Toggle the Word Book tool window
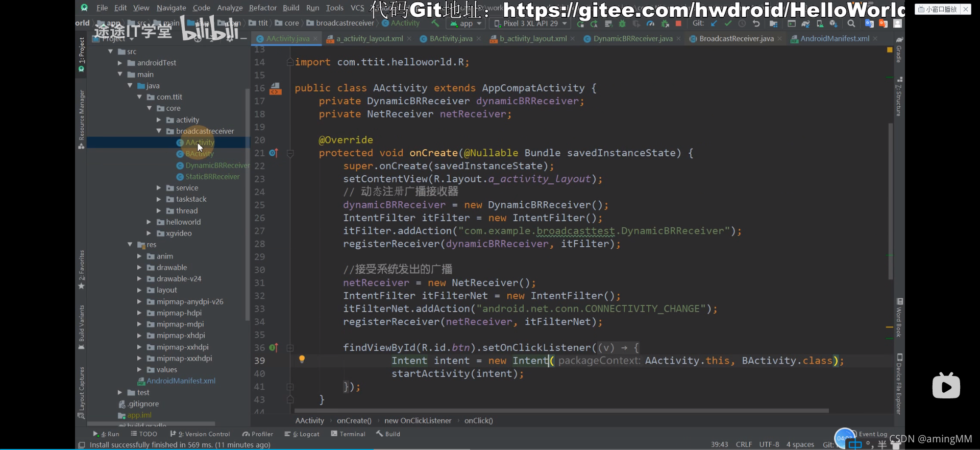Image resolution: width=980 pixels, height=450 pixels. (899, 318)
